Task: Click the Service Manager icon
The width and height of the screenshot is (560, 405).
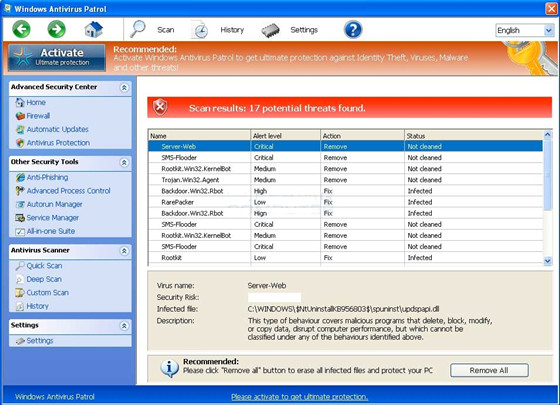Action: [20, 218]
